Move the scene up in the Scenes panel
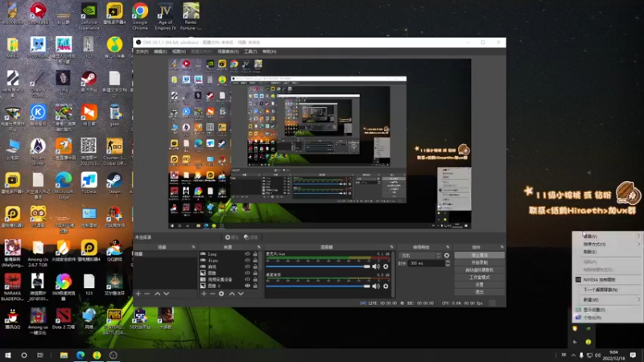644x362 pixels. (x=157, y=294)
